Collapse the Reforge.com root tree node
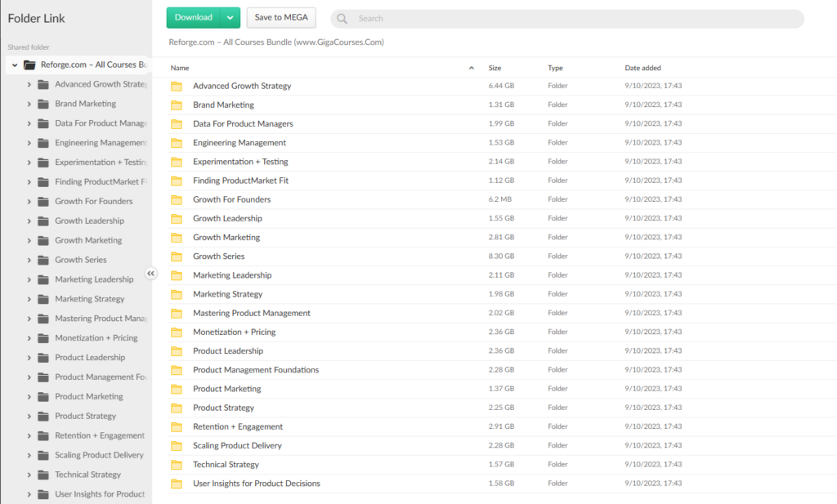The image size is (837, 504). coord(15,65)
